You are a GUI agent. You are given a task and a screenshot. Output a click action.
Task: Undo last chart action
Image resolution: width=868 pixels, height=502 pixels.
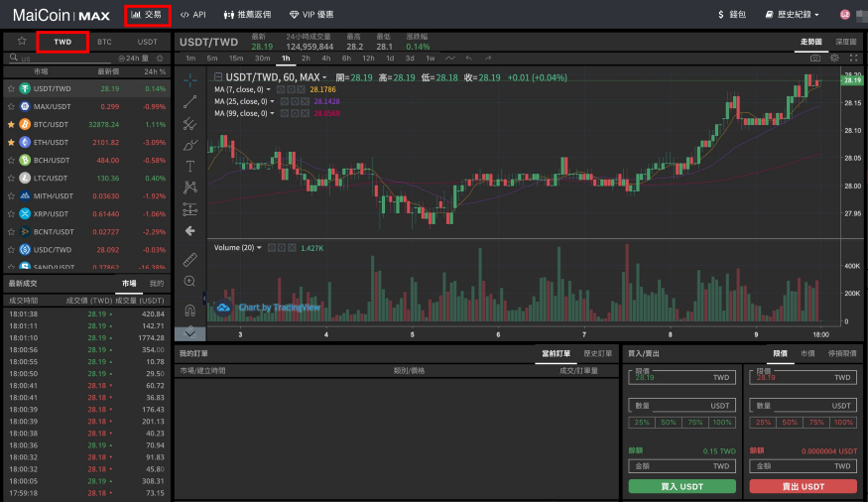pyautogui.click(x=469, y=59)
